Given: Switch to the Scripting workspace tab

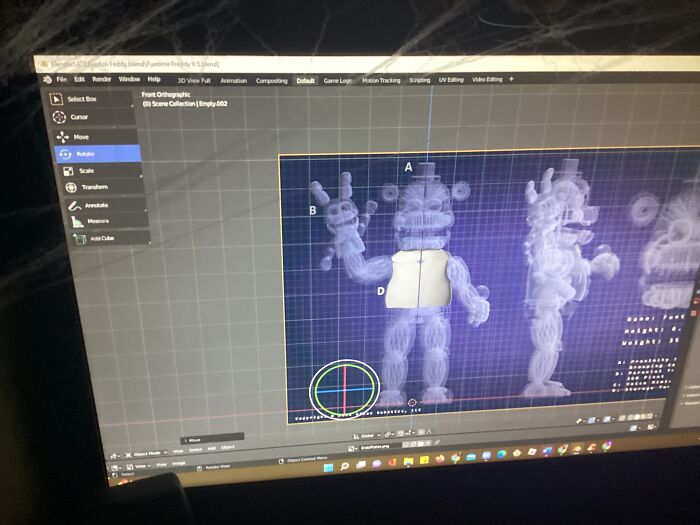Looking at the screenshot, I should (420, 80).
